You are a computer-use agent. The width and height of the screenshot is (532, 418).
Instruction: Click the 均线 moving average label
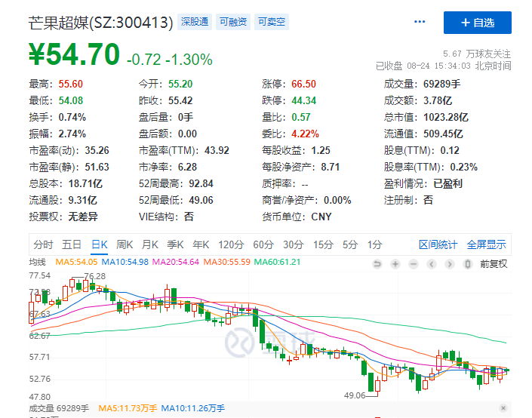point(37,262)
